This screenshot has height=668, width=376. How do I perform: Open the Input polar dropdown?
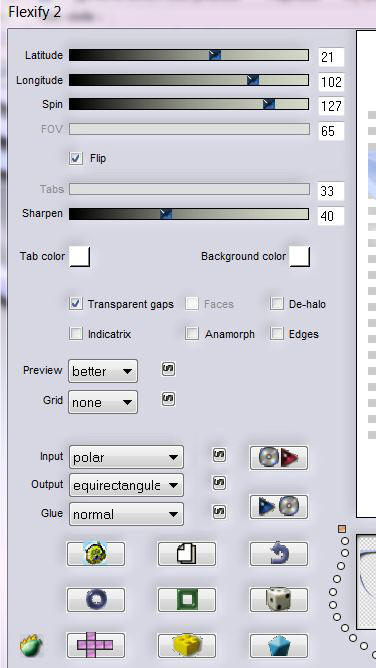[x=126, y=457]
